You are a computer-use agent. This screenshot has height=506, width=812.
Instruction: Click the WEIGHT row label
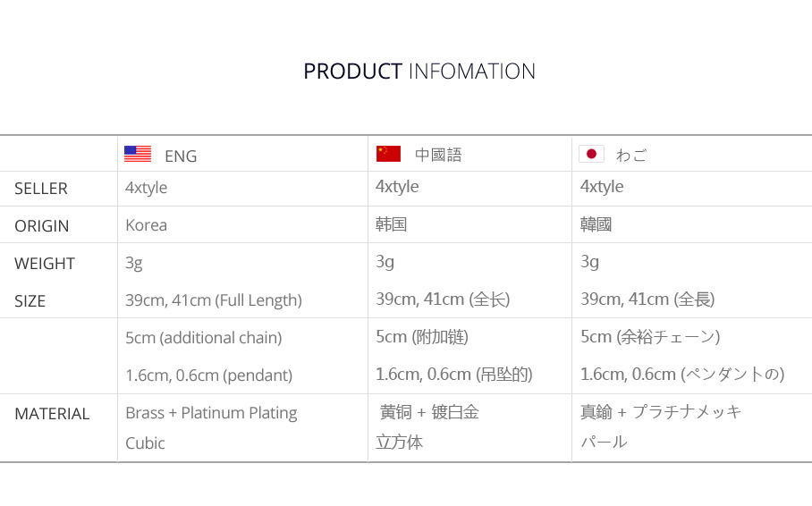[x=45, y=264]
